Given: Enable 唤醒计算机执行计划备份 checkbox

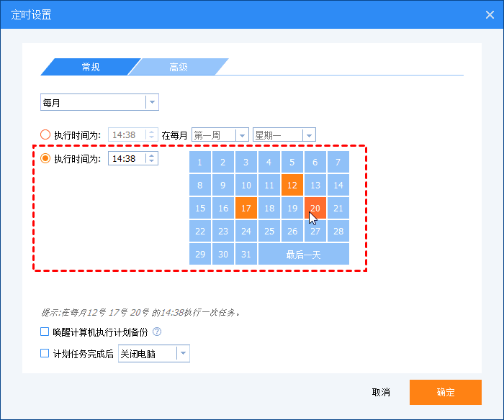Looking at the screenshot, I should (45, 332).
